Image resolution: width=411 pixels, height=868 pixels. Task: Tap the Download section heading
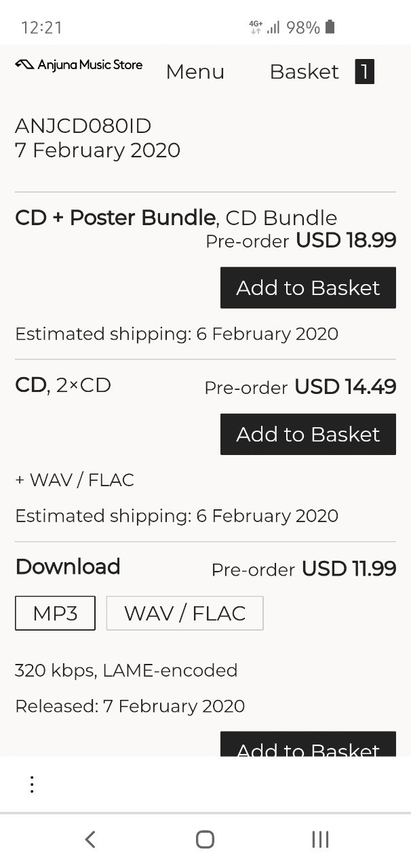coord(68,566)
